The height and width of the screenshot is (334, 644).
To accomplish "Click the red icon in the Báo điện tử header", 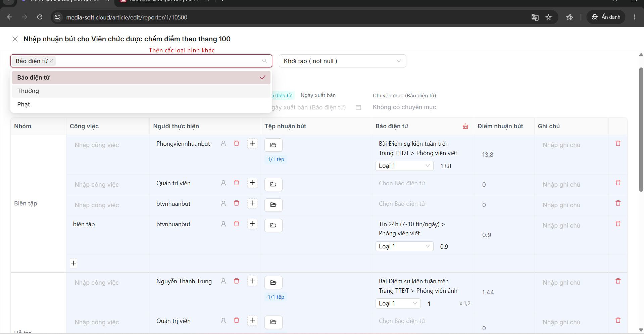I will [x=465, y=126].
